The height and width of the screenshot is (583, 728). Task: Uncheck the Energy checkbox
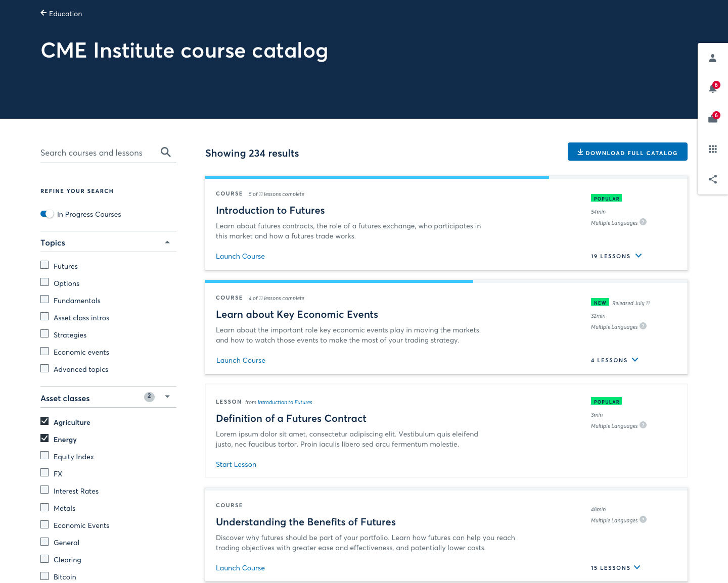pos(44,439)
